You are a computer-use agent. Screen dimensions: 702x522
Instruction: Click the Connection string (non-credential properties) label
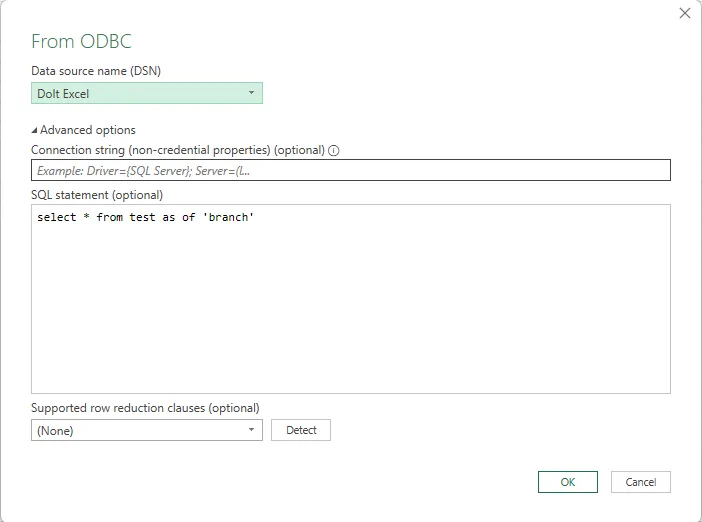point(178,150)
